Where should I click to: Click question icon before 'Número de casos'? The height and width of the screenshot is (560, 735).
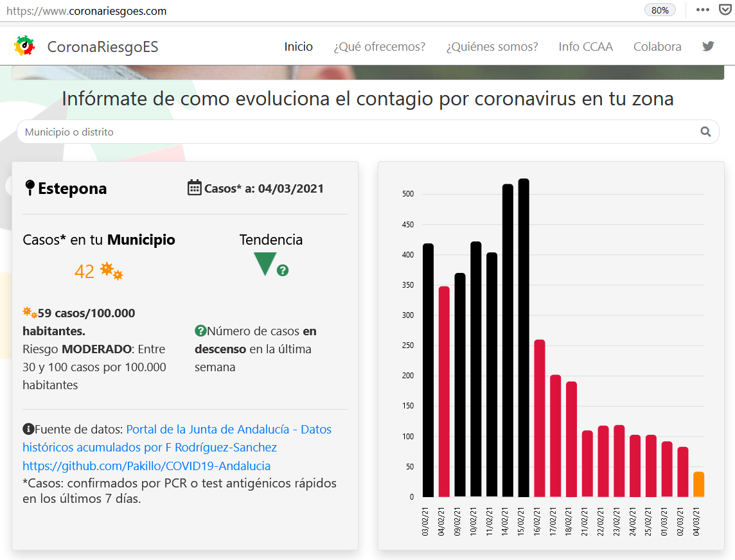200,331
